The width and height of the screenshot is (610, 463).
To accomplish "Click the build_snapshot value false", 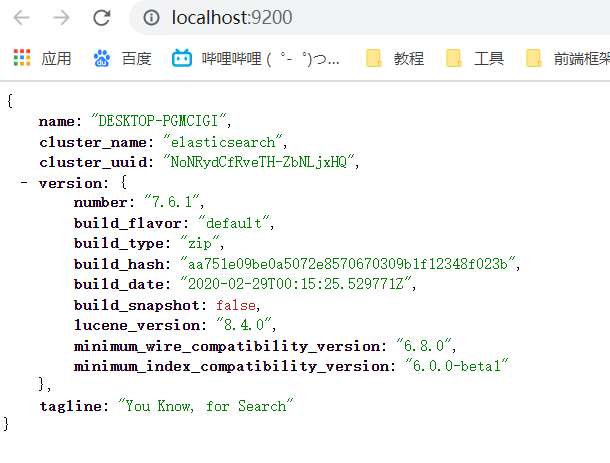I will tap(236, 305).
